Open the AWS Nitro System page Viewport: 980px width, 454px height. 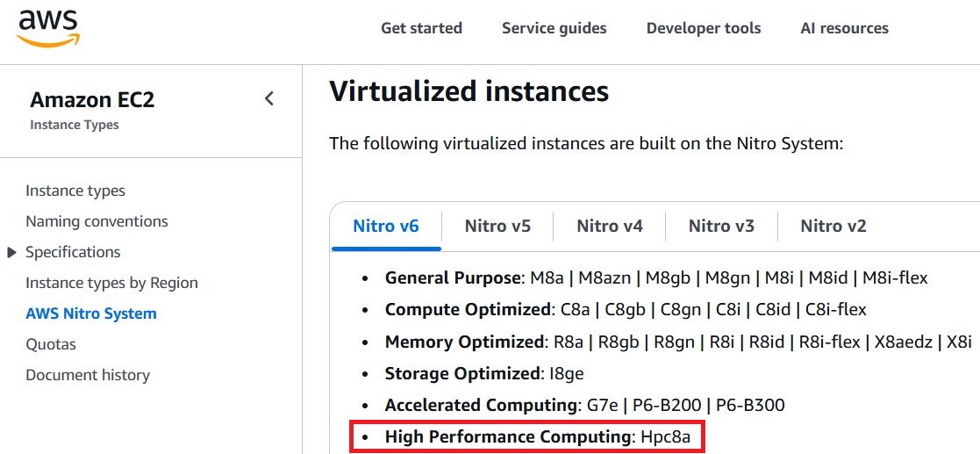point(91,313)
